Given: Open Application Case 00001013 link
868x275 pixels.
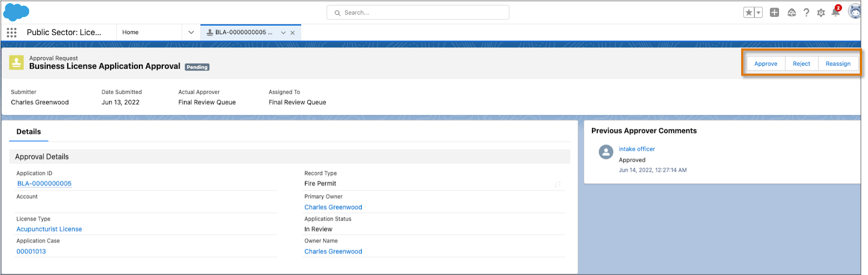Looking at the screenshot, I should click(x=31, y=252).
